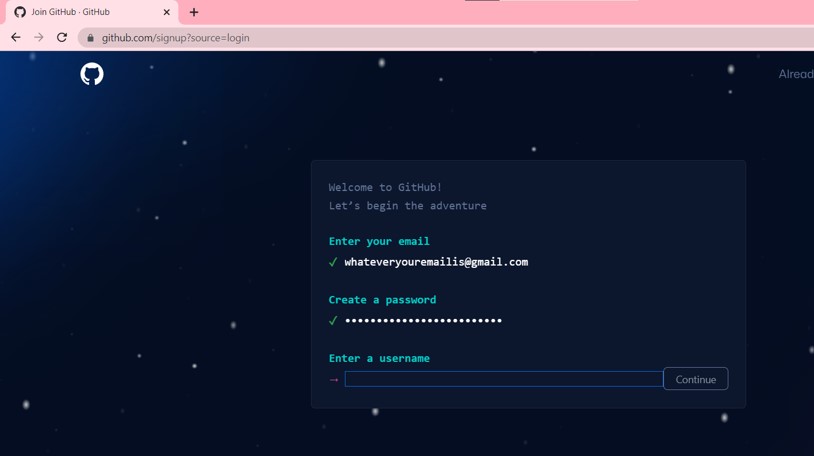Click the "Create a password" label
Image resolution: width=814 pixels, height=456 pixels.
pyautogui.click(x=382, y=300)
